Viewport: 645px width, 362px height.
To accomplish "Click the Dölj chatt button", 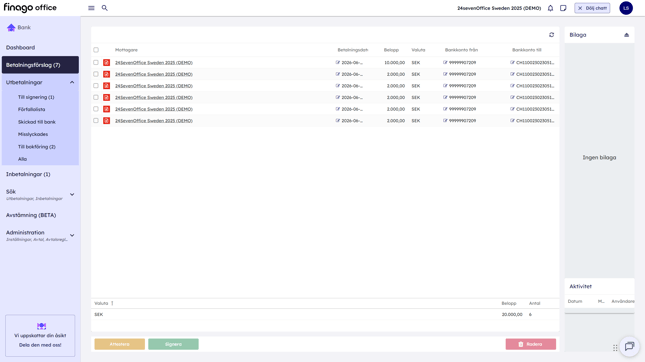I will (592, 8).
